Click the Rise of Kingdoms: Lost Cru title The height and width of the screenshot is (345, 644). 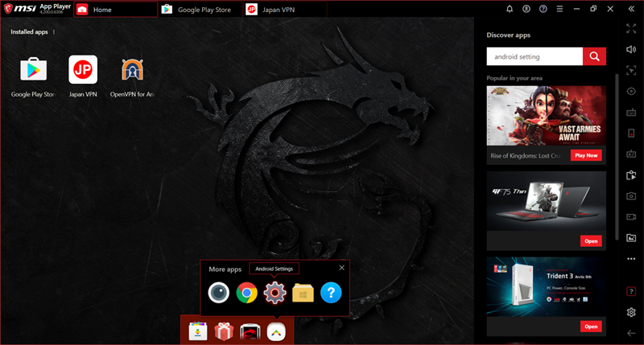(x=526, y=156)
